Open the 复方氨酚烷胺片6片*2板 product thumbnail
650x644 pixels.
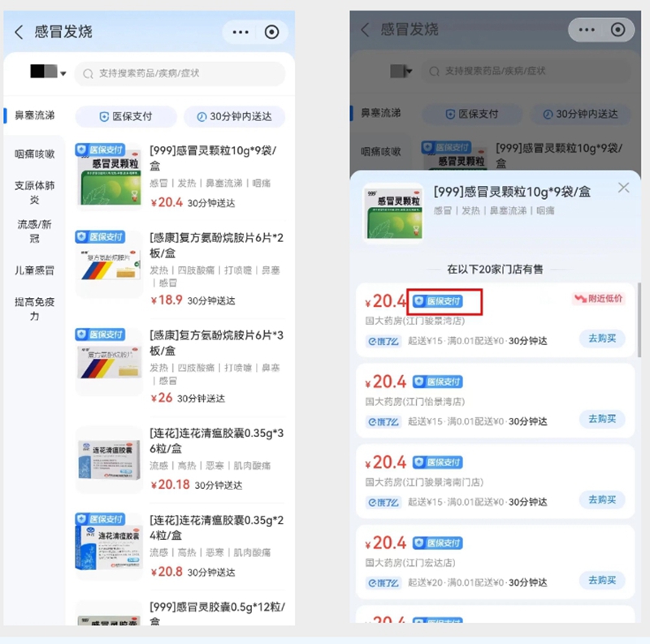110,265
